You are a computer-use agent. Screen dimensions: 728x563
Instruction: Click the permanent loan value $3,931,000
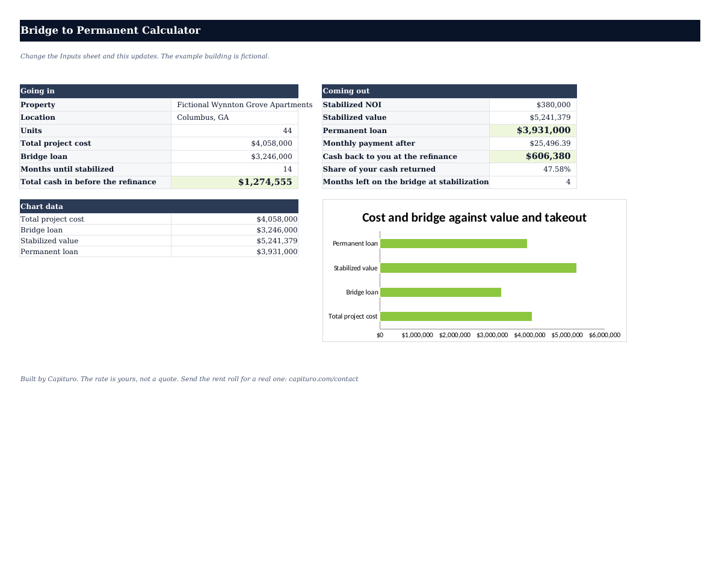(533, 131)
